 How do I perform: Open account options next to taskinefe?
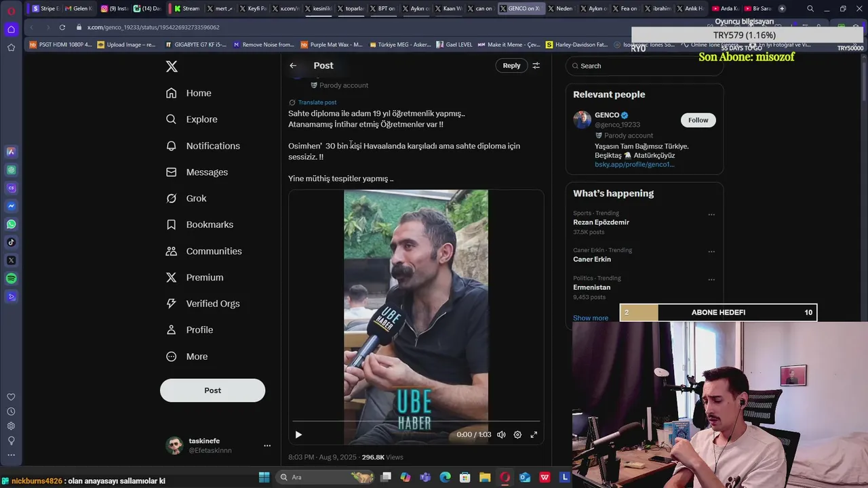pos(267,446)
